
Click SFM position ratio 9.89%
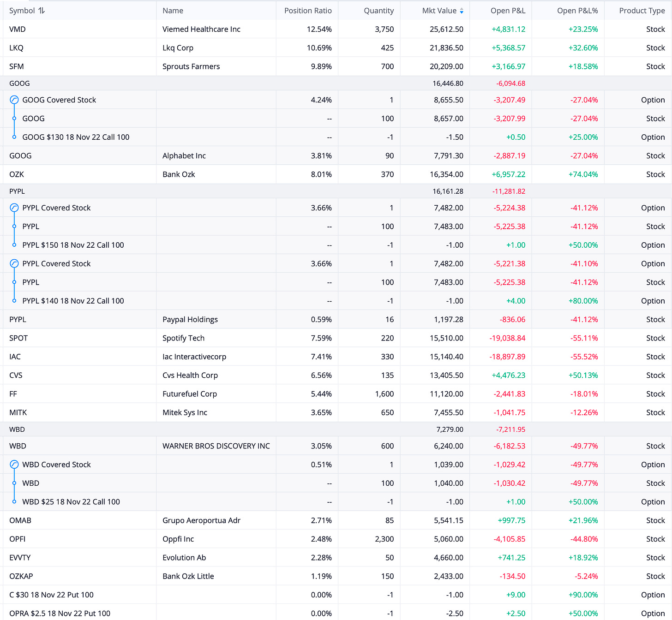(x=321, y=66)
